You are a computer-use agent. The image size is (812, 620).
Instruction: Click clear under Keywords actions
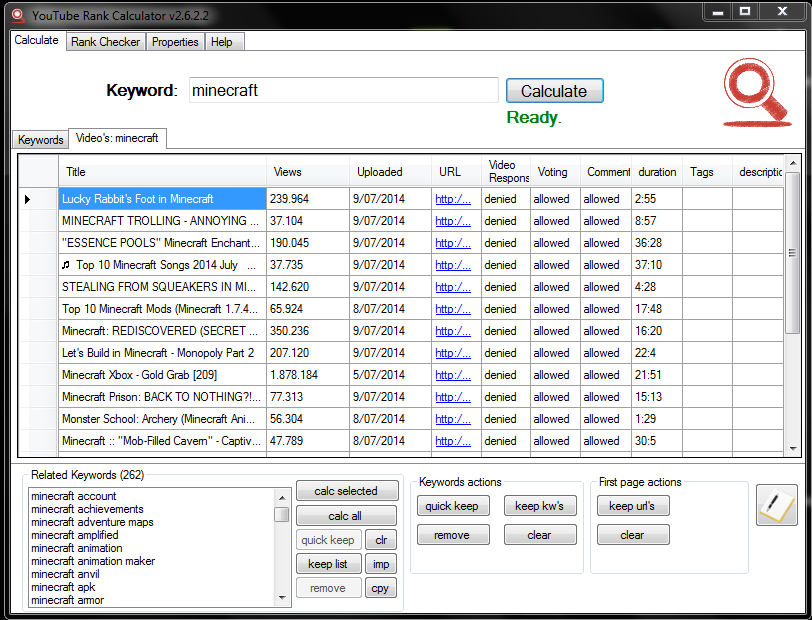540,535
